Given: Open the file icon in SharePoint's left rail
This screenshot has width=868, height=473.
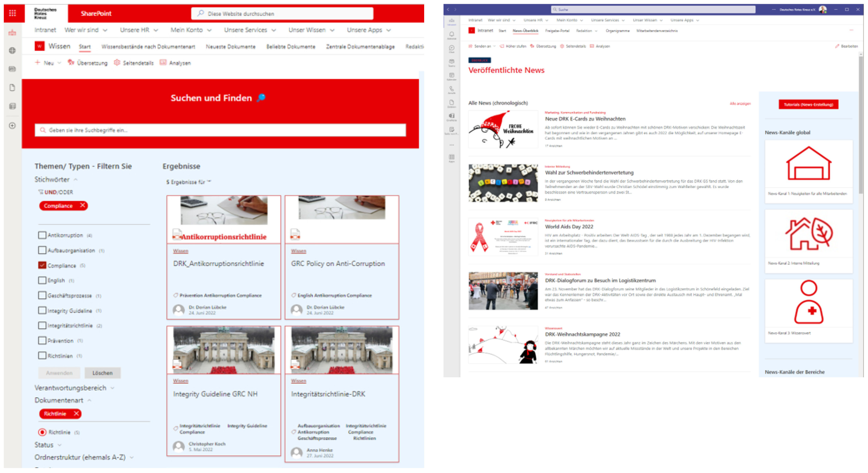Looking at the screenshot, I should 13,88.
